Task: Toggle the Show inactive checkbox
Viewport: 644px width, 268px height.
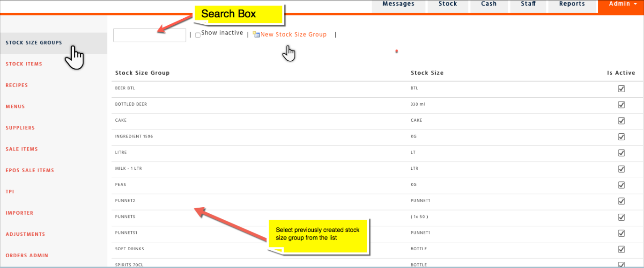Action: point(198,35)
